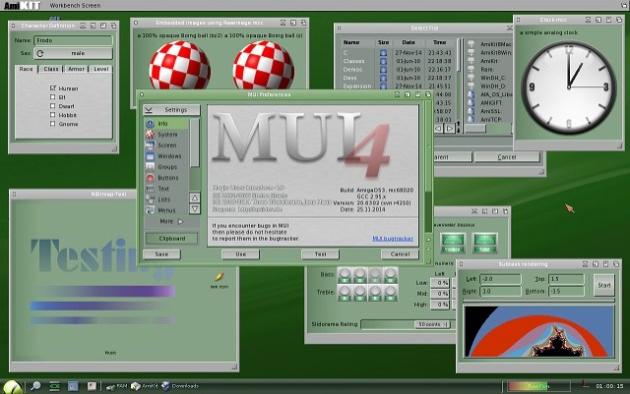
Task: Click right scroll arrow in Select File
Action: pos(450,129)
